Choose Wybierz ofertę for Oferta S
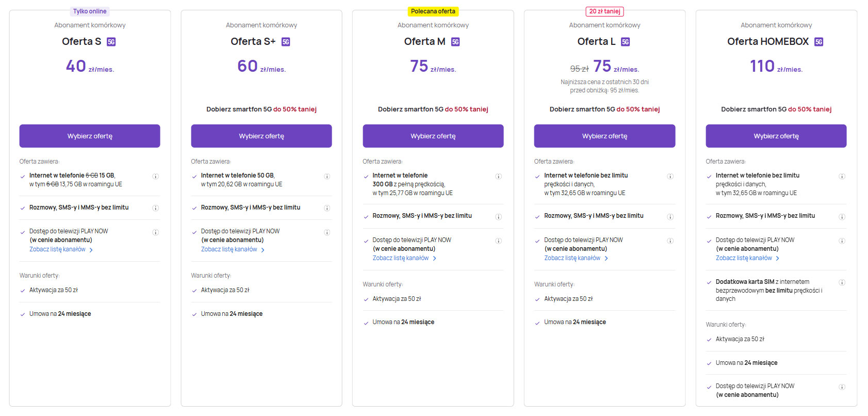 pyautogui.click(x=90, y=136)
